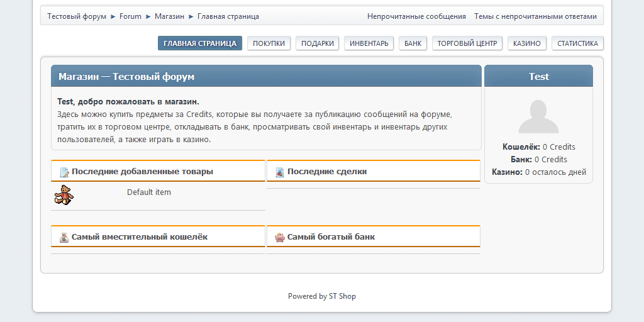Screen dimensions: 644x322
Task: Click the teddy bear Default item icon
Action: [x=64, y=195]
